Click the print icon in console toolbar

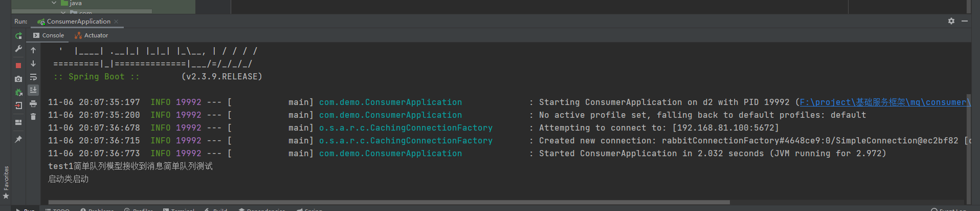coord(33,104)
